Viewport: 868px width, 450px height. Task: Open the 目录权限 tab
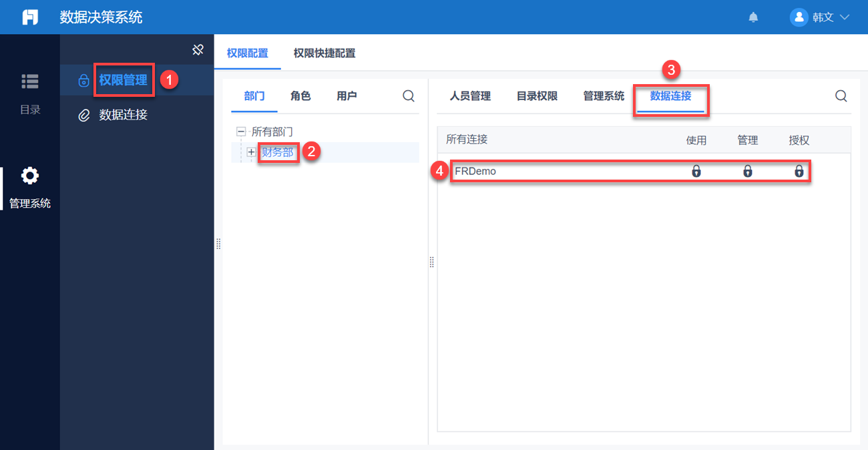(537, 96)
